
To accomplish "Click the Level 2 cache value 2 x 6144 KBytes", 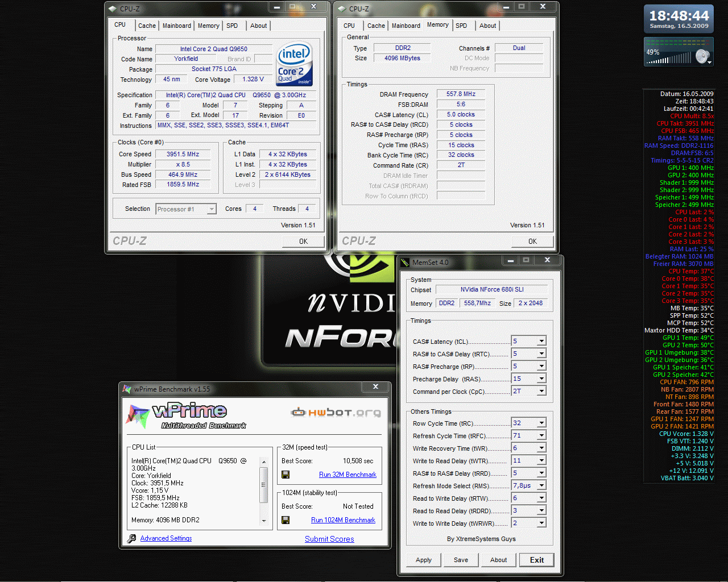I will click(x=288, y=174).
